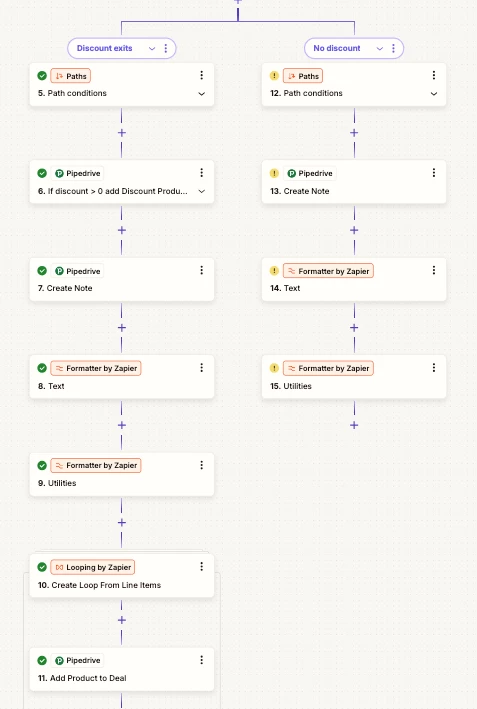Select the No discount path label
477x709 pixels.
tap(337, 48)
